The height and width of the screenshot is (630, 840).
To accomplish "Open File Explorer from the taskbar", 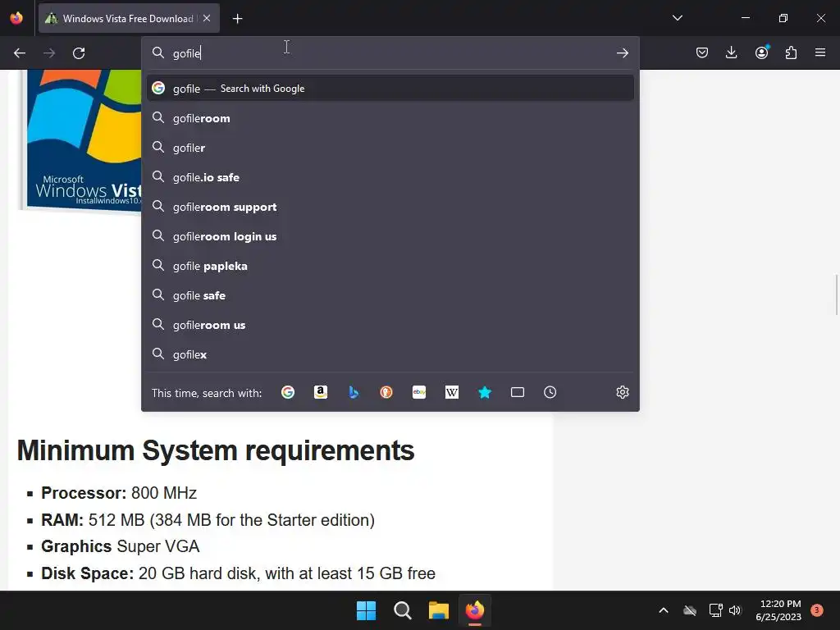I will [x=439, y=610].
